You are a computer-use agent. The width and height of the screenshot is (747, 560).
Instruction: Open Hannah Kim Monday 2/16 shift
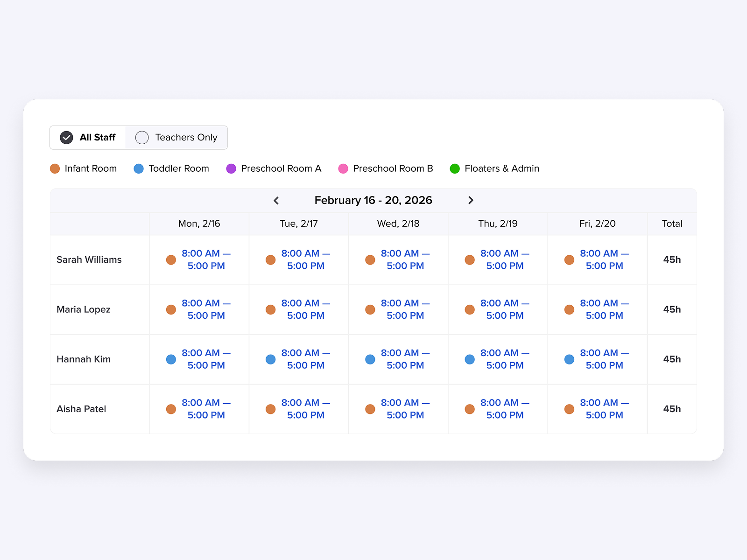point(199,359)
